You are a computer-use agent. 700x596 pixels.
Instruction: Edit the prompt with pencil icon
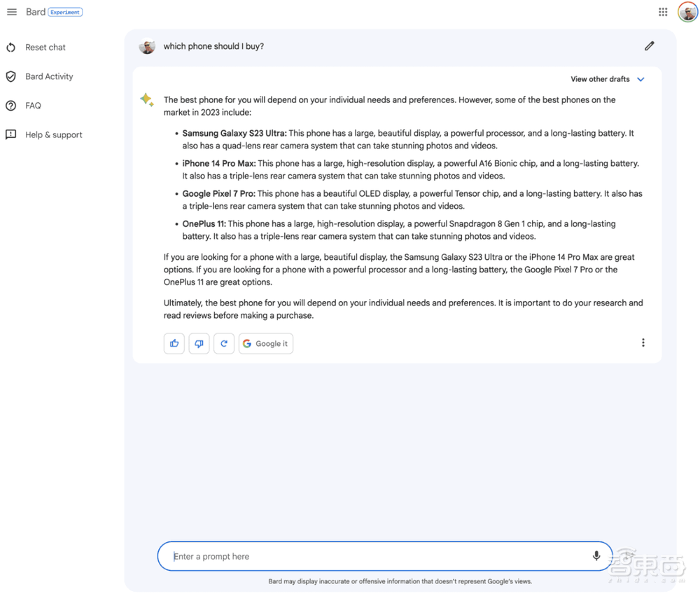click(649, 46)
